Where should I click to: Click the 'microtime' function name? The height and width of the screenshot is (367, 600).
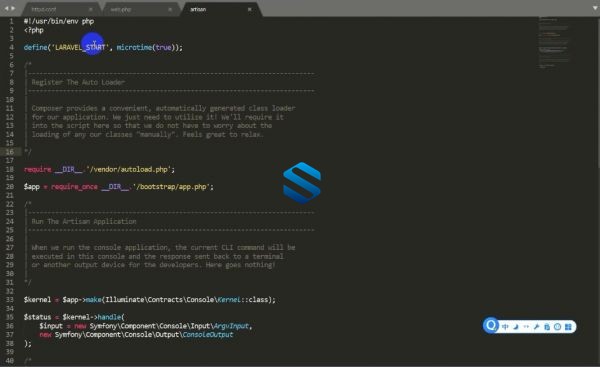(134, 47)
